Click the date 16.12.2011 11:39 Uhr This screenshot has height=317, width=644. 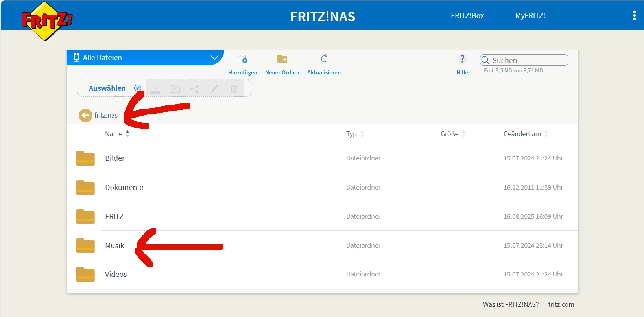click(533, 187)
